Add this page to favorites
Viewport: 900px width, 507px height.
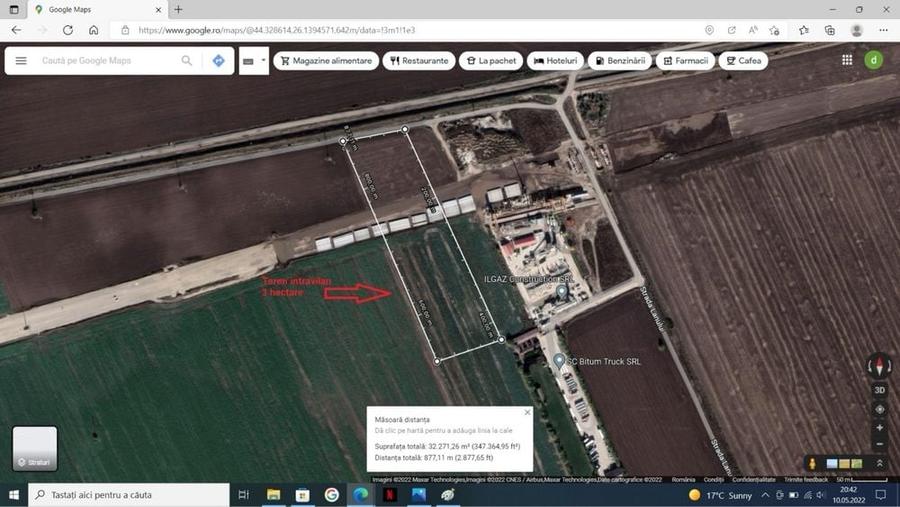tap(774, 30)
